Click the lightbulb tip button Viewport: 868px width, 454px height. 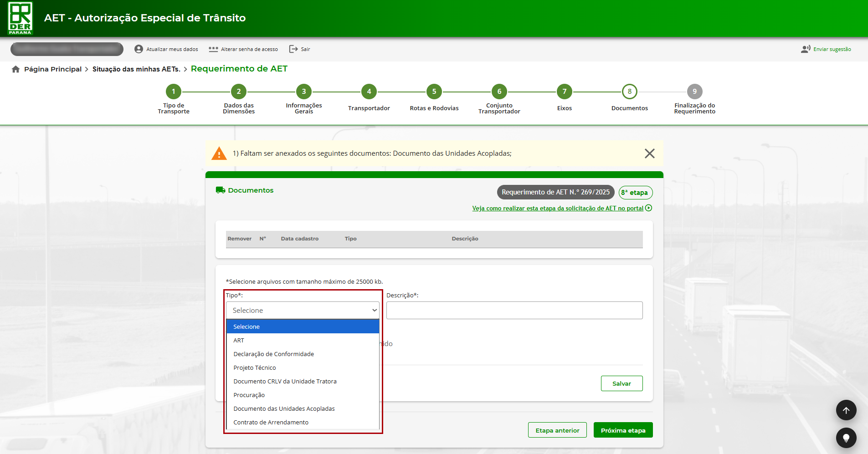click(x=846, y=438)
